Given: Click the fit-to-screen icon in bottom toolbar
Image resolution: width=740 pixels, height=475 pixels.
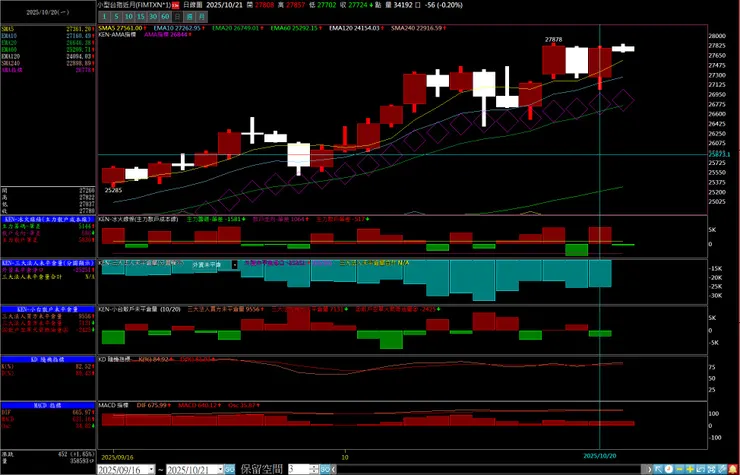Looking at the screenshot, I should coord(711,469).
